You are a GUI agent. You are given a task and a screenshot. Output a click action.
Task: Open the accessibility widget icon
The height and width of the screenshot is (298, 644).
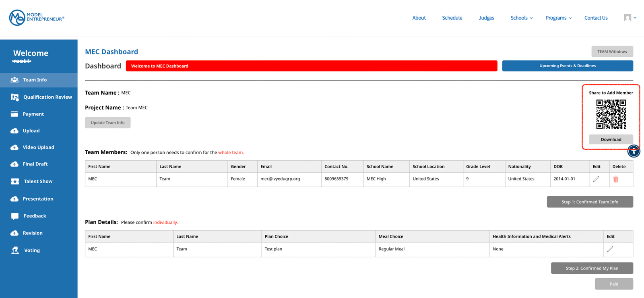634,151
